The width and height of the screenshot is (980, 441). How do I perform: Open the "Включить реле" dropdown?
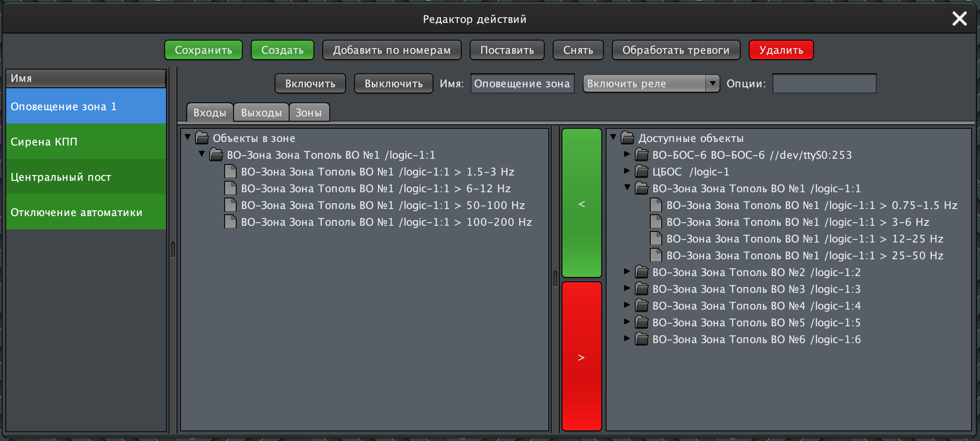[712, 83]
